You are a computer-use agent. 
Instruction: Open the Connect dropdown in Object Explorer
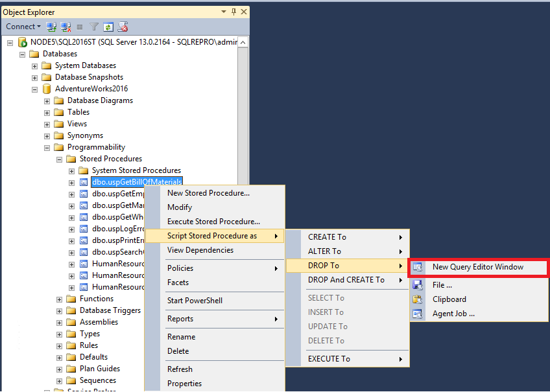click(23, 27)
